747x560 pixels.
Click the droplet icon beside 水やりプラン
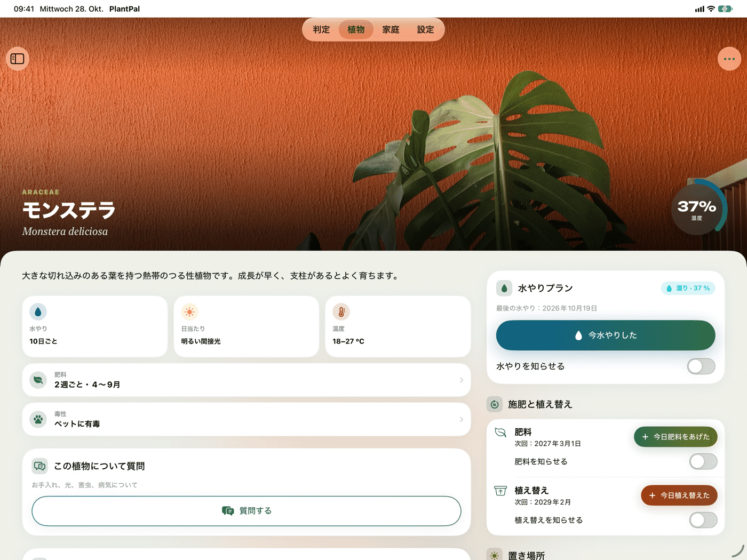[504, 288]
